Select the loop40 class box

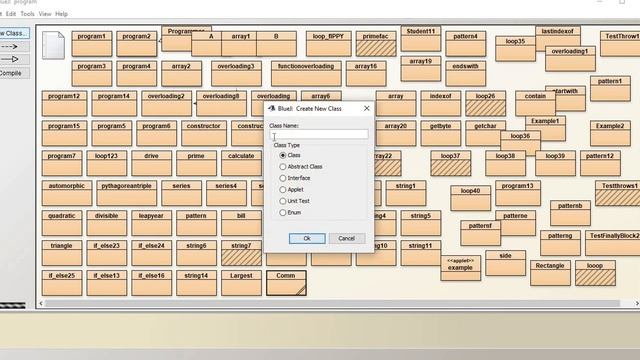click(x=471, y=198)
